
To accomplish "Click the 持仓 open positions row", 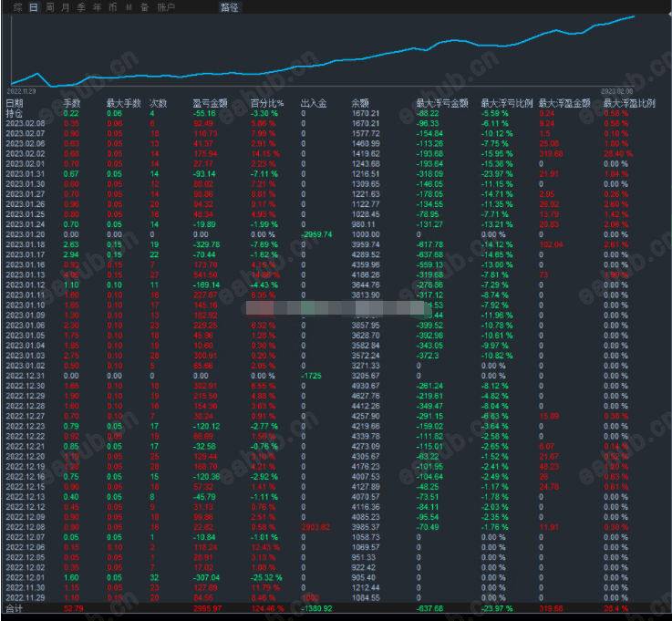I will [x=336, y=113].
